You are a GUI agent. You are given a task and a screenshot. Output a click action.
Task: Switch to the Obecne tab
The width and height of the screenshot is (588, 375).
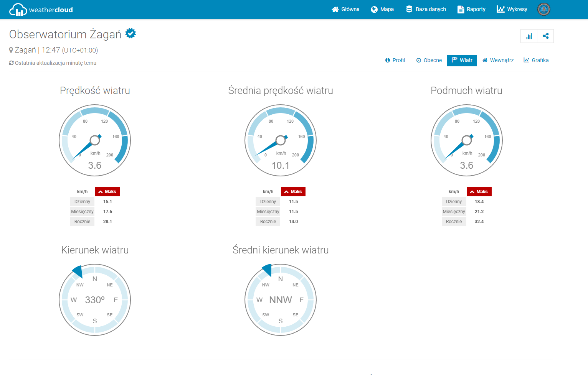[x=429, y=60]
